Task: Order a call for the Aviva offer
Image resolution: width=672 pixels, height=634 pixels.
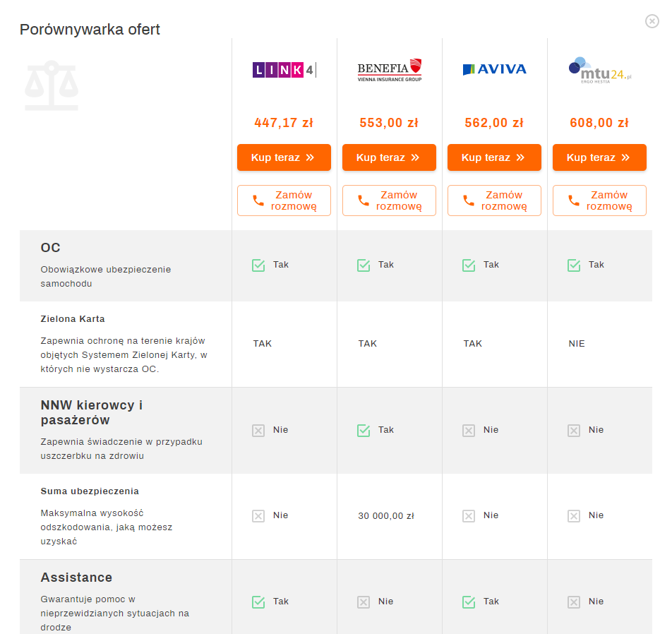Action: (494, 201)
